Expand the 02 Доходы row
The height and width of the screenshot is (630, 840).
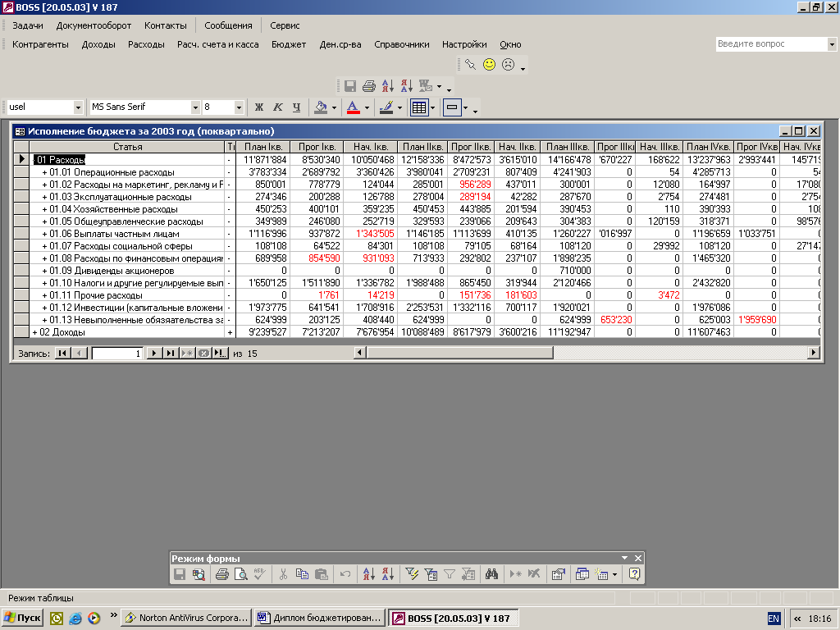34,332
